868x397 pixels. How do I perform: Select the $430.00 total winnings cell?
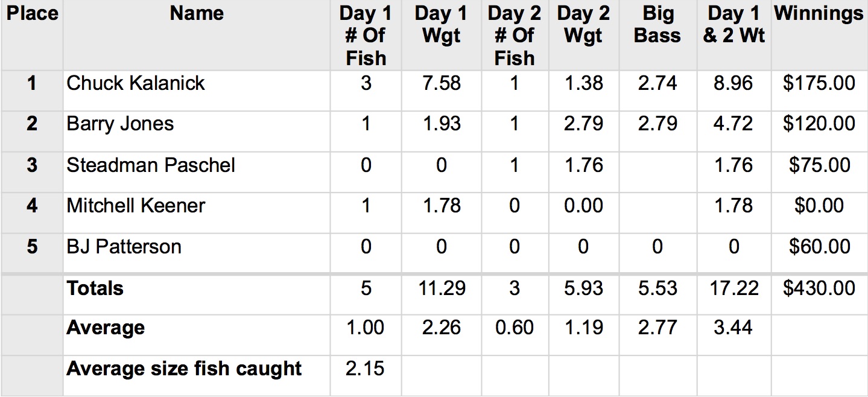(x=819, y=288)
